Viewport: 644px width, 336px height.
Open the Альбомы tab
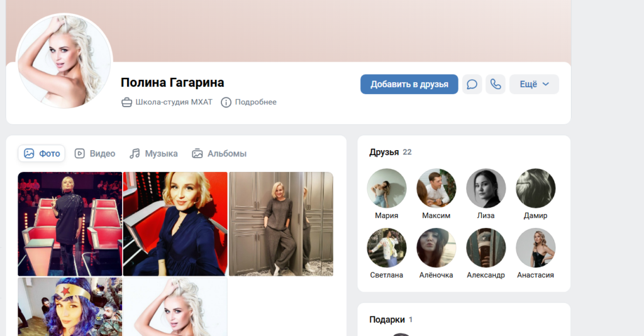(219, 153)
